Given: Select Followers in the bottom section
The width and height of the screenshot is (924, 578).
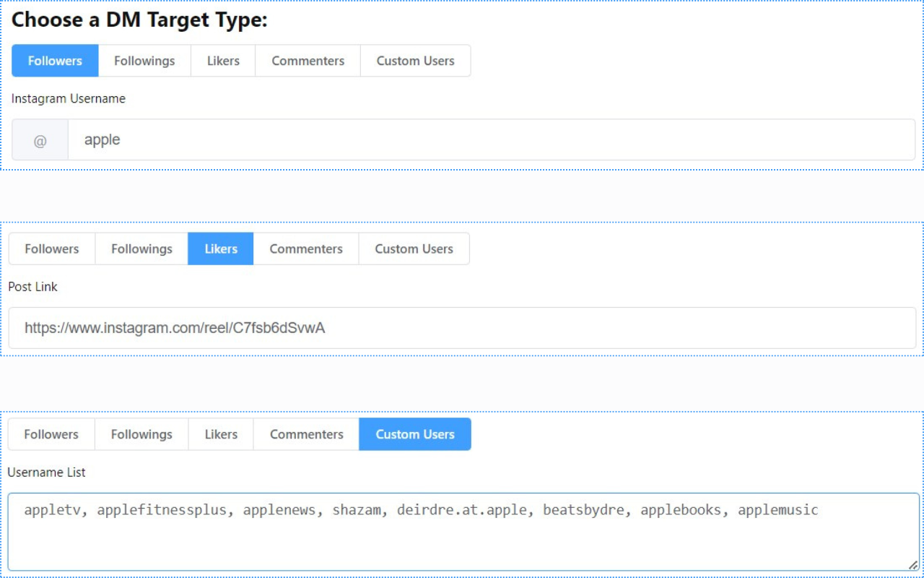Looking at the screenshot, I should coord(51,434).
